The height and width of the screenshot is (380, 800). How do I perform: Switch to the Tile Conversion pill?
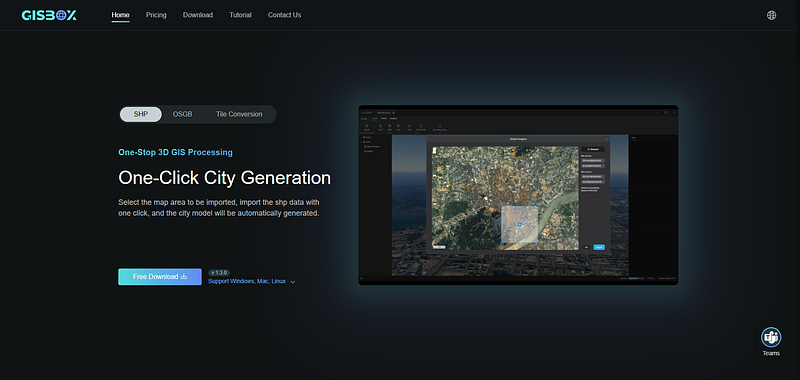pos(239,114)
